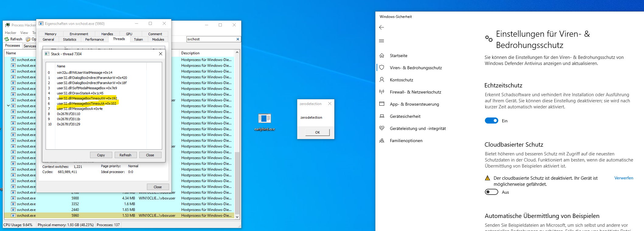Close the zerodetection message box with X
644x231 pixels.
(330, 104)
